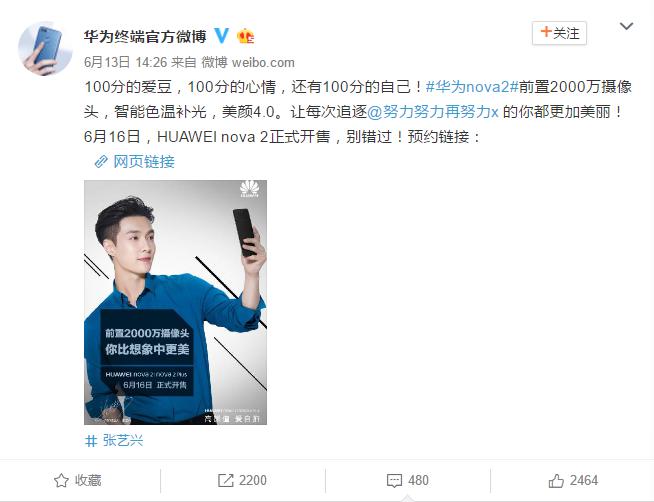This screenshot has height=502, width=654.
Task: Open the weibo.com source link
Action: [263, 63]
